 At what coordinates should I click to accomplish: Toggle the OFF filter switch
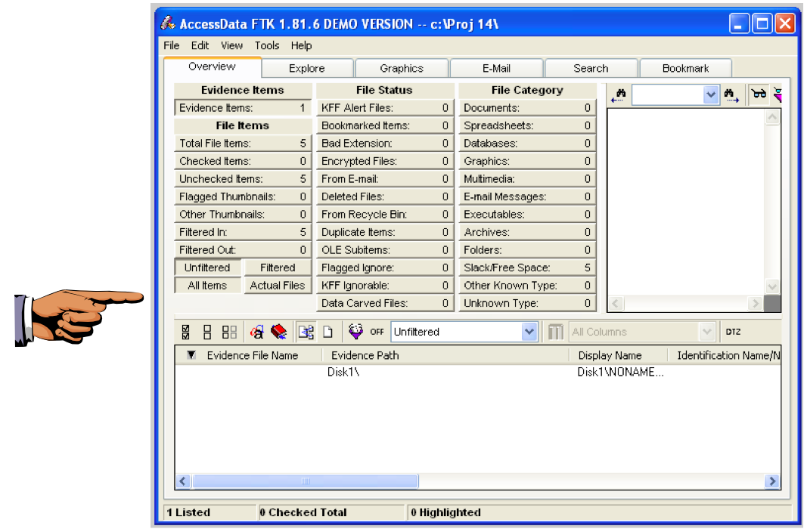(x=377, y=332)
